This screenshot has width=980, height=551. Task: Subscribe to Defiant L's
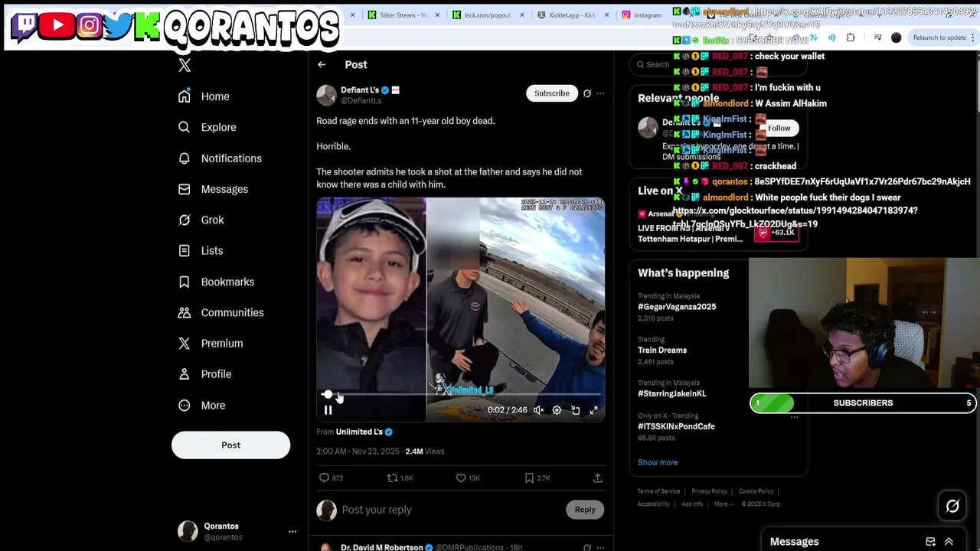[551, 93]
